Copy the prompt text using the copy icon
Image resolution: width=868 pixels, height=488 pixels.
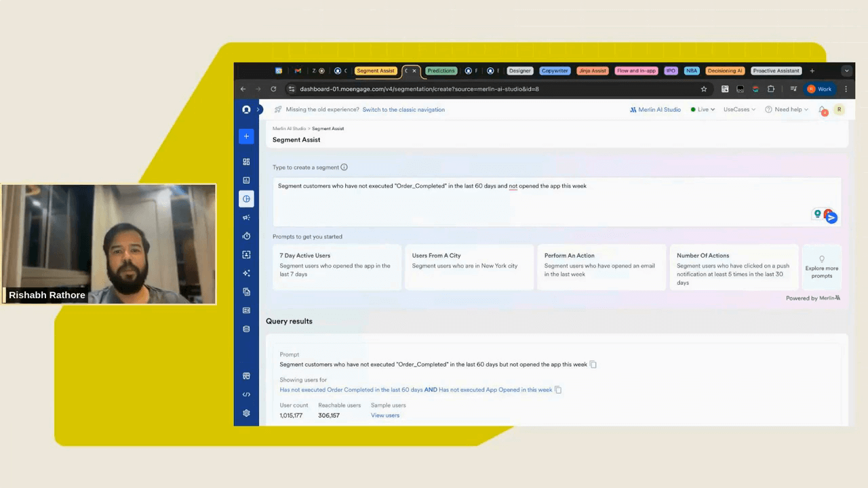[593, 365]
